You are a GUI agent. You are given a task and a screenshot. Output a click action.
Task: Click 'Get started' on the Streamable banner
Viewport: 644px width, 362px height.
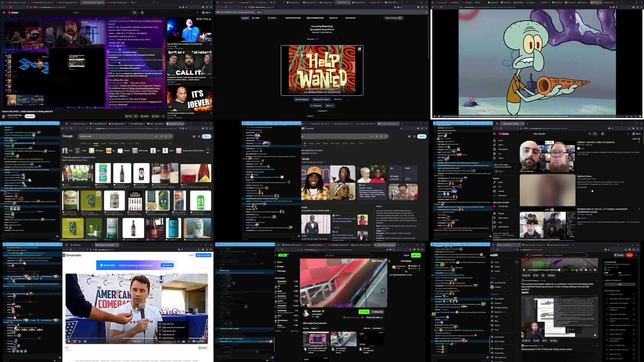(x=167, y=265)
